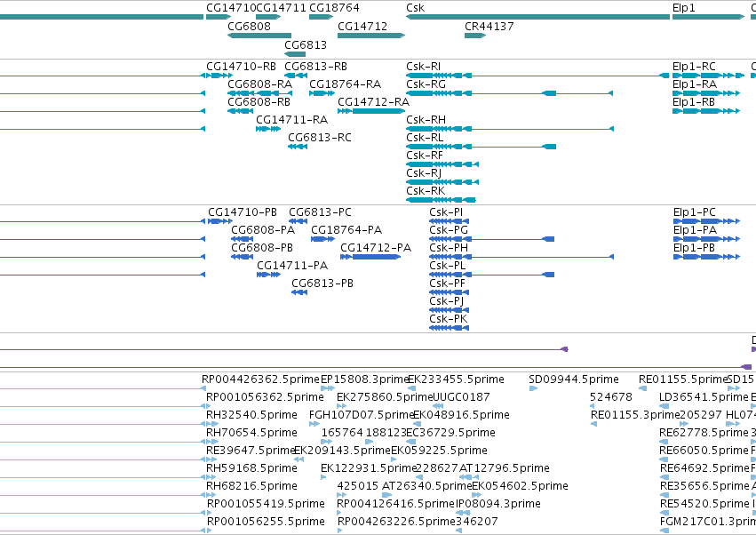Image resolution: width=756 pixels, height=535 pixels.
Task: Select transcript Csk-RI
Action: [537, 76]
